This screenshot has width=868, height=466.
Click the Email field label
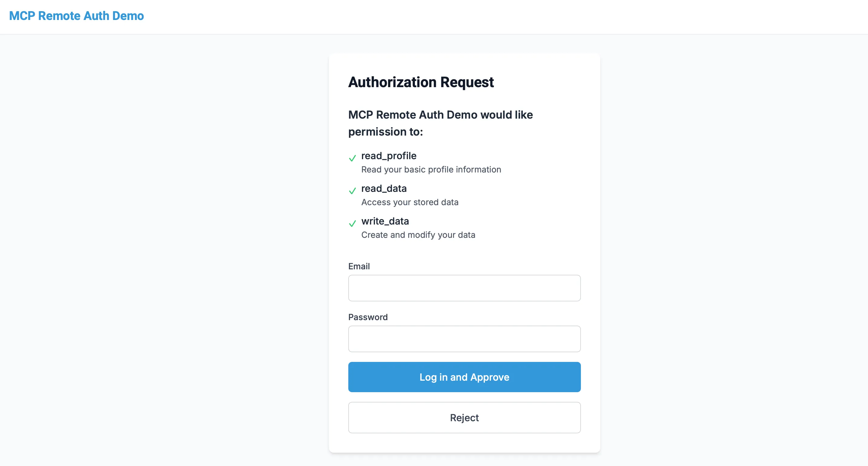[359, 266]
